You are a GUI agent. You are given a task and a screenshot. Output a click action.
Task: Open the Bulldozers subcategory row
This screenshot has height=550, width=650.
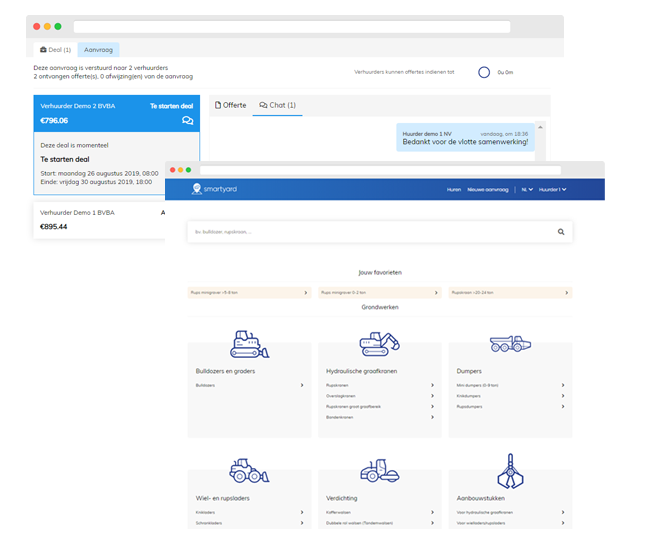250,385
